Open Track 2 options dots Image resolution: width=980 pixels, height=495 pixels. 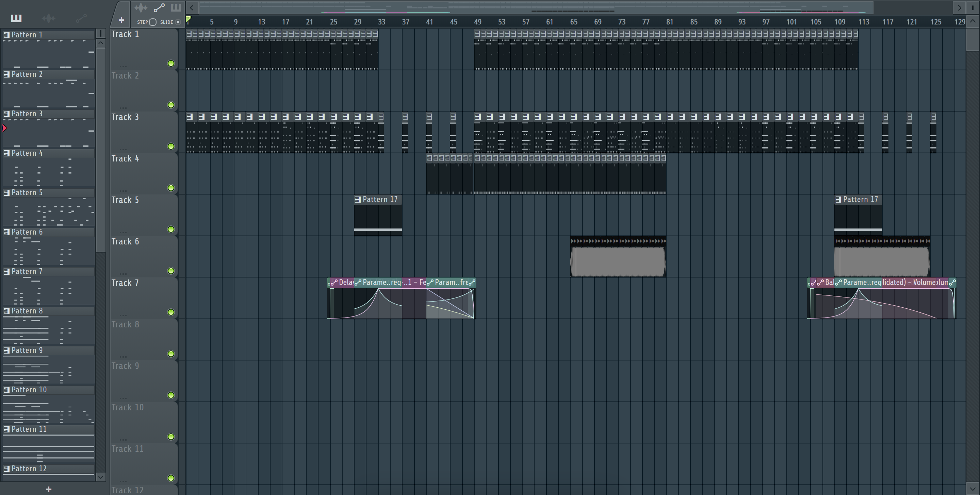tap(123, 107)
